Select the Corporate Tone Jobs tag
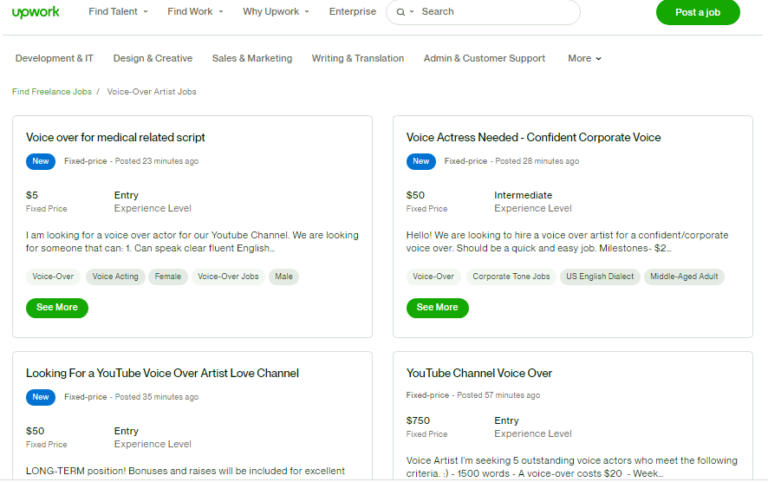768x482 pixels. pos(511,277)
